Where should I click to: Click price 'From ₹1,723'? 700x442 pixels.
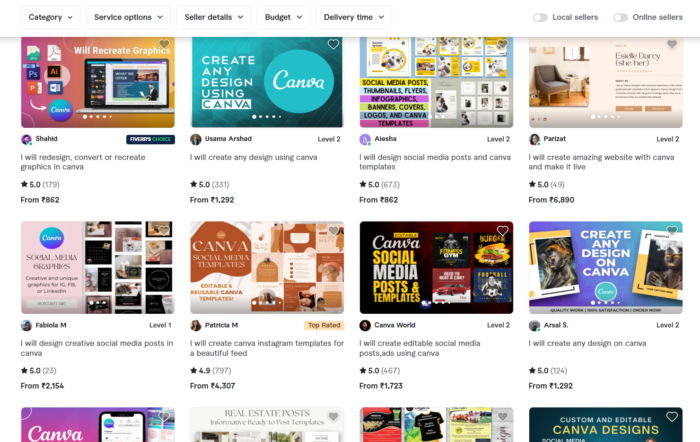[x=381, y=386]
